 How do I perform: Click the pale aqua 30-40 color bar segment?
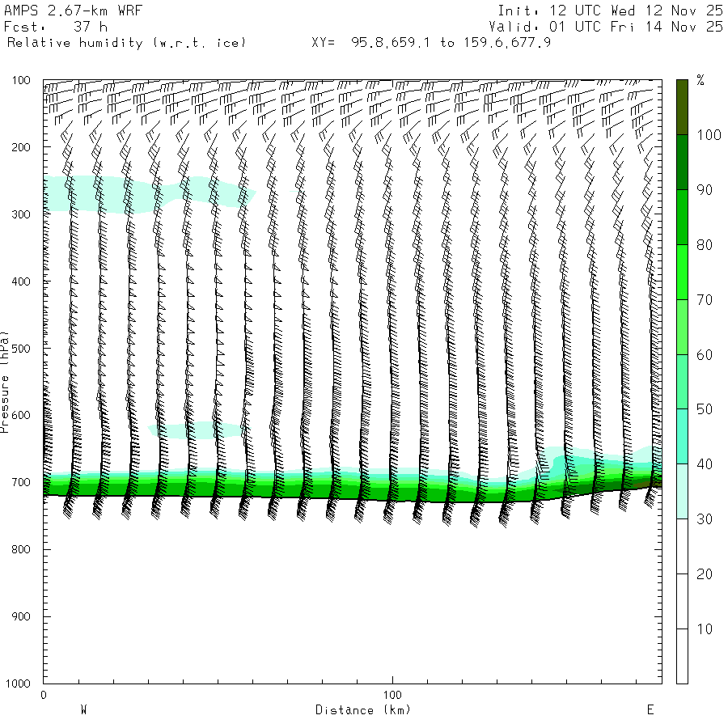pyautogui.click(x=682, y=491)
